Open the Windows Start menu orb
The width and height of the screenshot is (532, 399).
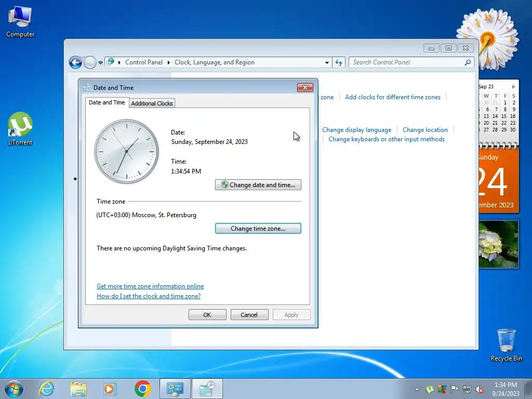(14, 389)
